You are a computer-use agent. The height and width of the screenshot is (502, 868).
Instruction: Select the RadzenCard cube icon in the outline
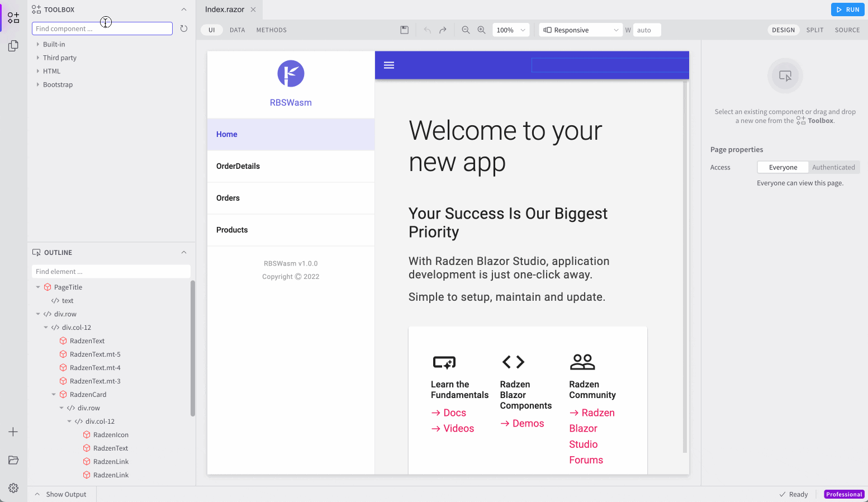tap(63, 395)
